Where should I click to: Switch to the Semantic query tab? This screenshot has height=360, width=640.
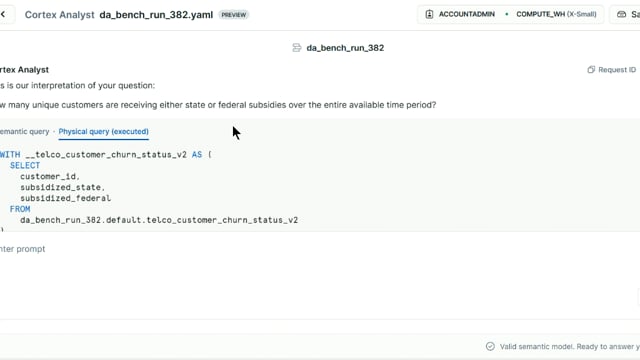pyautogui.click(x=24, y=131)
